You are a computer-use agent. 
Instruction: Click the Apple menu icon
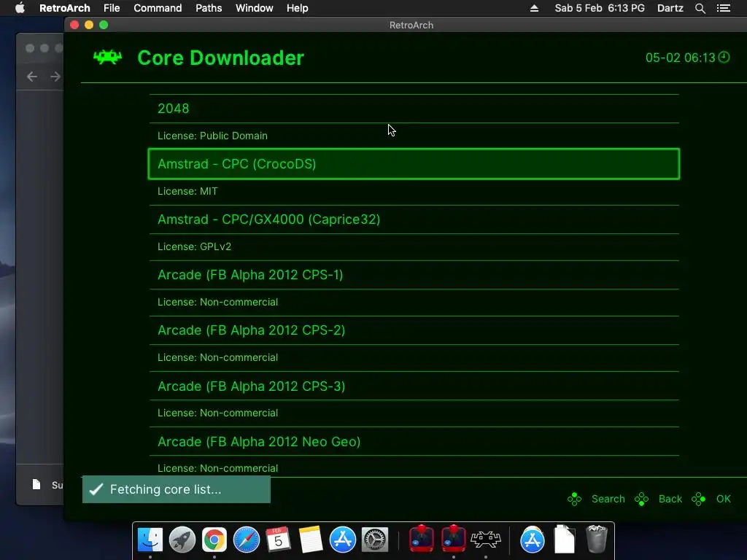click(x=20, y=8)
